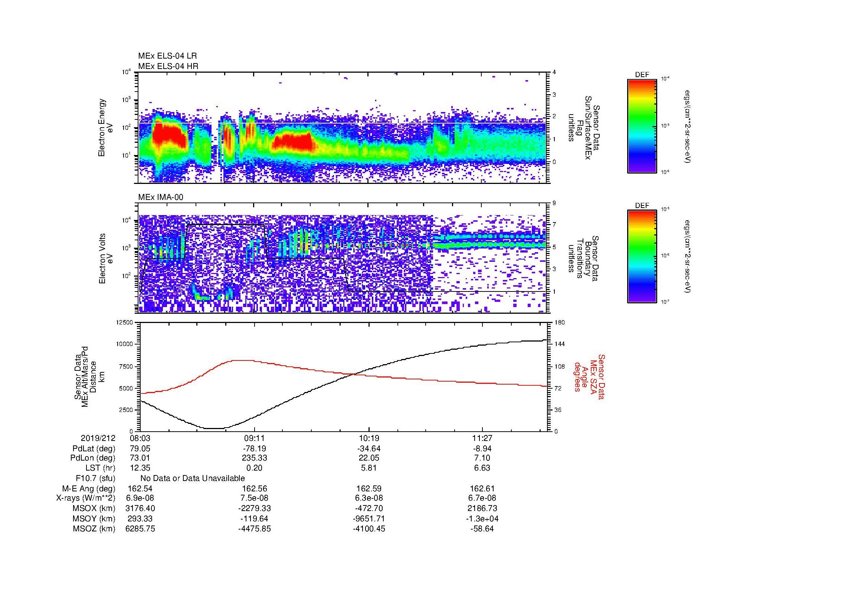Click the 'Electron Volts eV' axis label
This screenshot has height=613, width=868.
[x=106, y=258]
